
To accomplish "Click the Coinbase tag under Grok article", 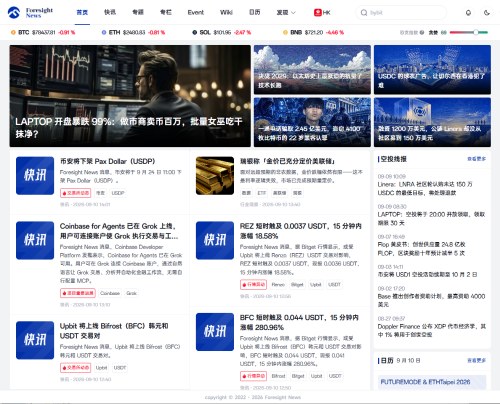I will (110, 293).
